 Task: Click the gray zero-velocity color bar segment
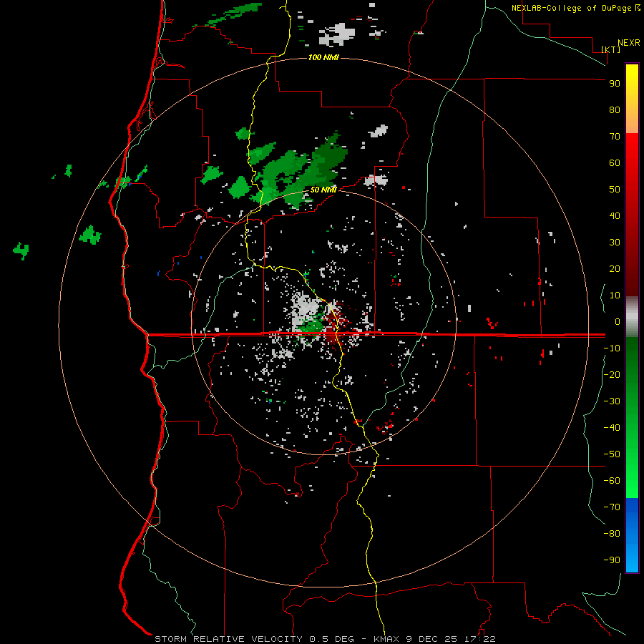point(632,317)
